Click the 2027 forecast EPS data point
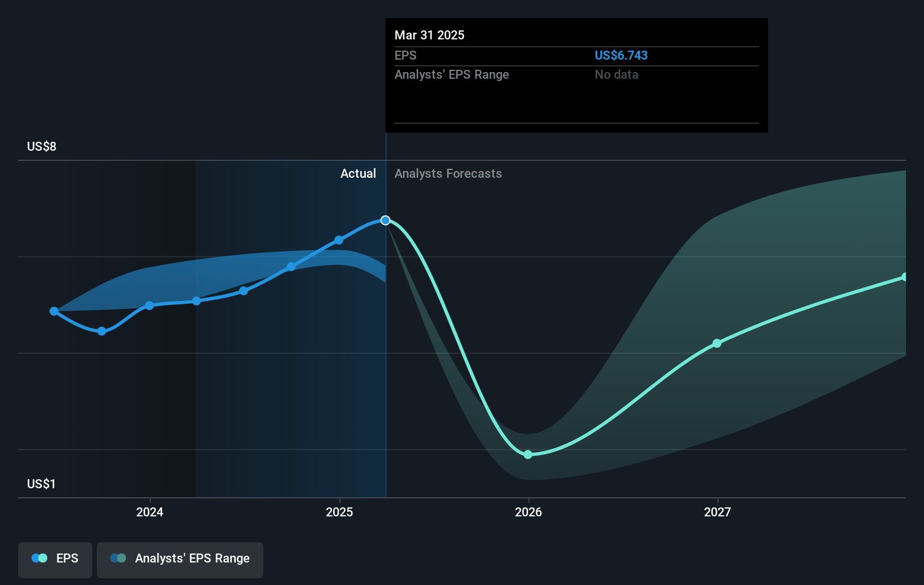 [x=717, y=343]
